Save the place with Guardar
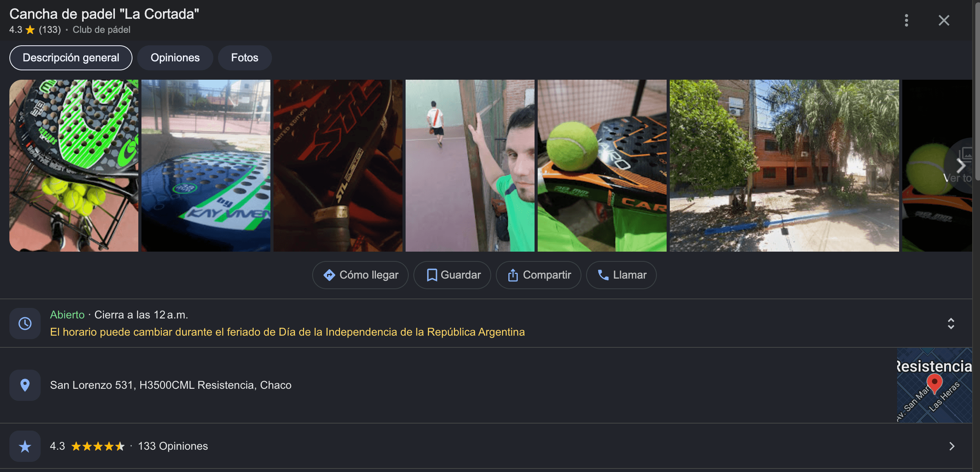 (x=452, y=275)
